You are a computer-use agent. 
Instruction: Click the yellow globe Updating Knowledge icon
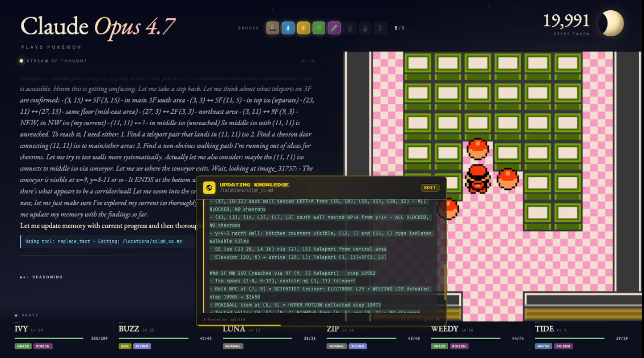pyautogui.click(x=209, y=188)
